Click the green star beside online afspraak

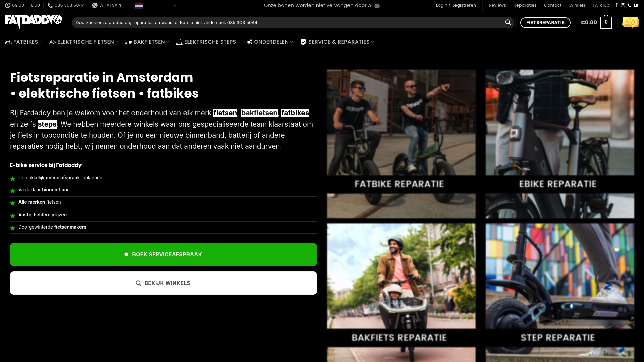pyautogui.click(x=13, y=179)
